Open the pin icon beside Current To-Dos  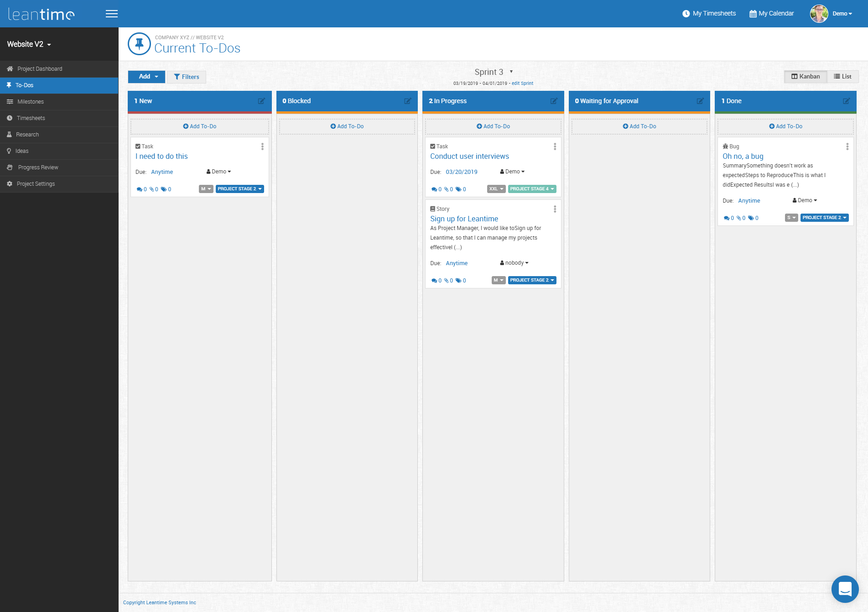[x=139, y=44]
